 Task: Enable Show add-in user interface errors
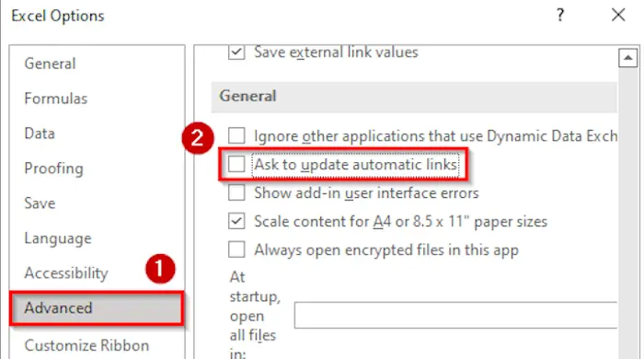236,192
